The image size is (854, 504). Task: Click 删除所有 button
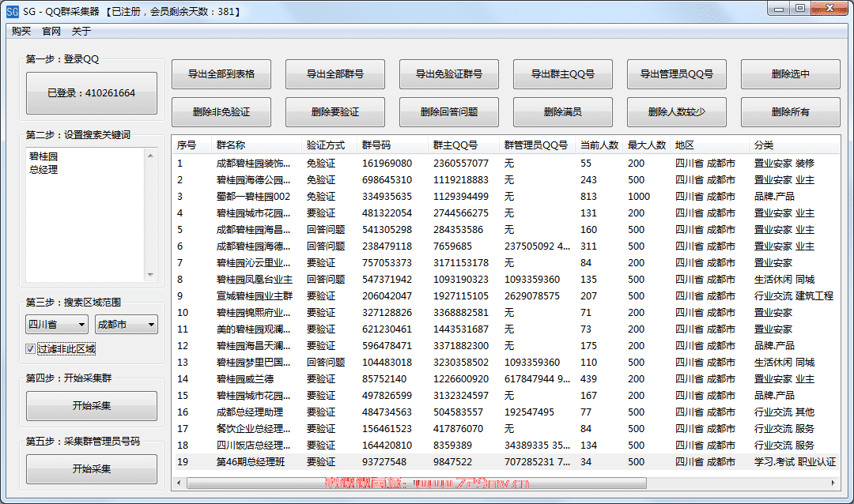click(x=790, y=112)
